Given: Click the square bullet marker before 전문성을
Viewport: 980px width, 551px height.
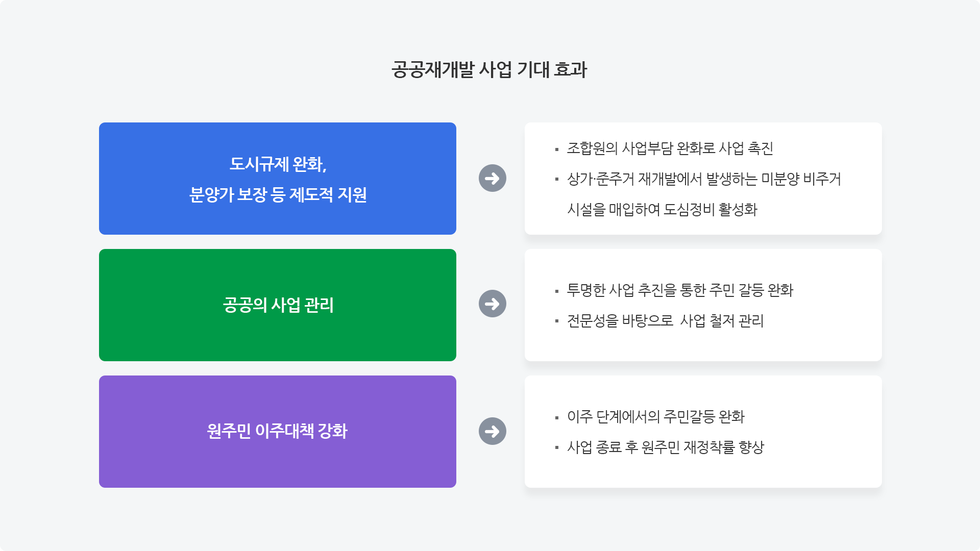Looking at the screenshot, I should point(557,322).
